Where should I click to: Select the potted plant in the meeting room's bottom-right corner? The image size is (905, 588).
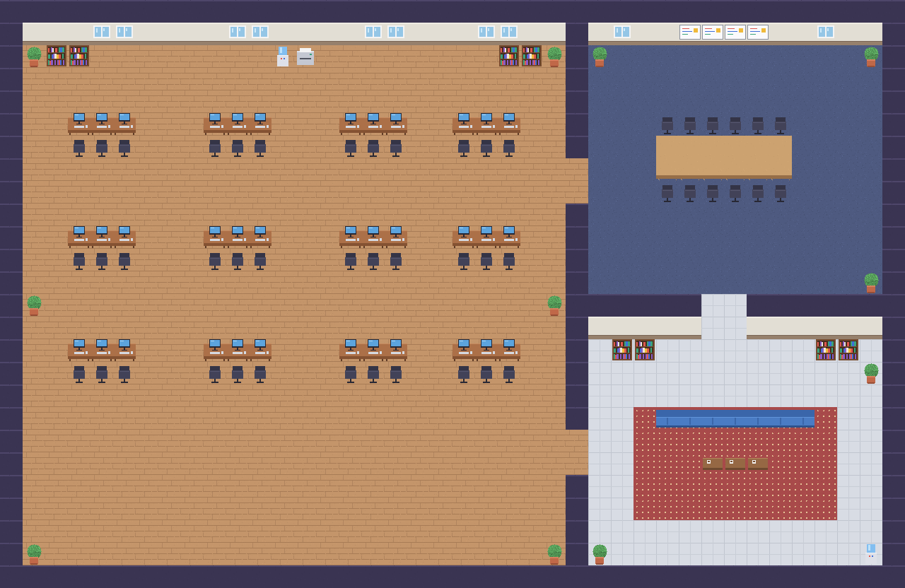point(871,283)
